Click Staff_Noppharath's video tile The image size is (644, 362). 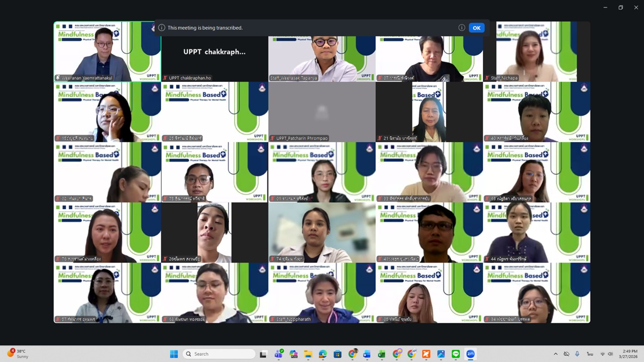pyautogui.click(x=322, y=293)
